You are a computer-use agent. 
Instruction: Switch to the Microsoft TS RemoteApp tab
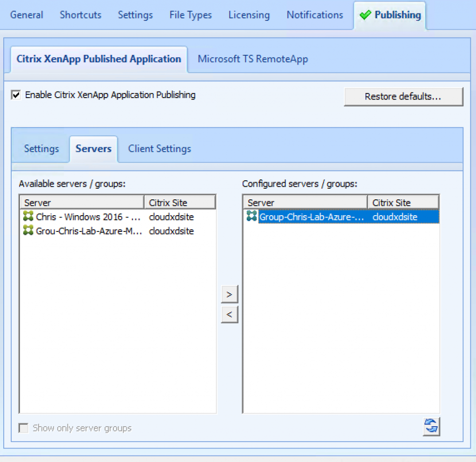(252, 59)
